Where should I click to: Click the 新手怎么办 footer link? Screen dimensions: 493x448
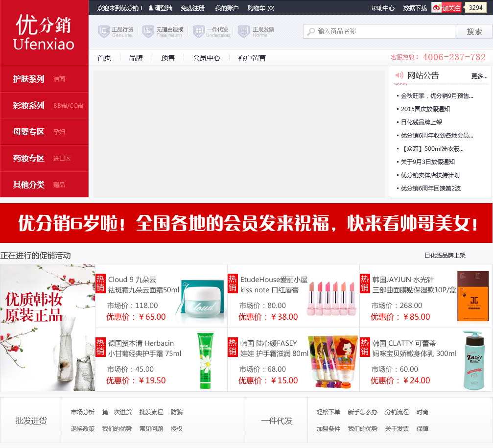362,412
